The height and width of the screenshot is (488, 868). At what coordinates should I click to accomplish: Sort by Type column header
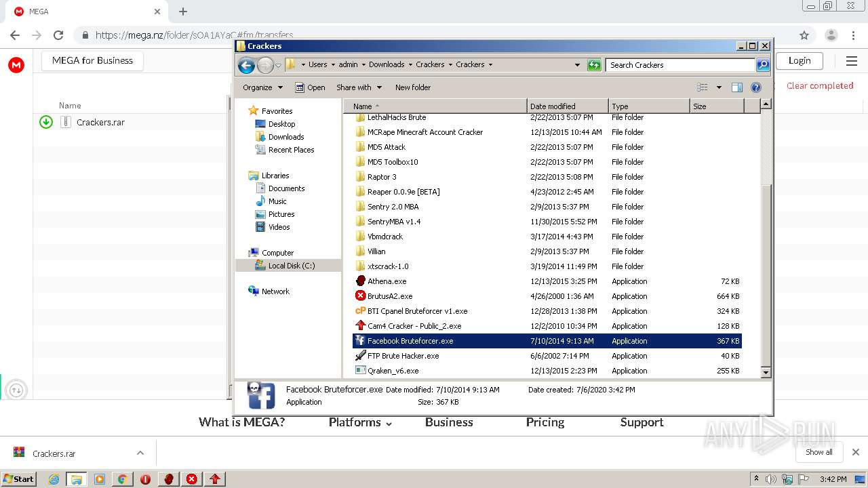649,106
